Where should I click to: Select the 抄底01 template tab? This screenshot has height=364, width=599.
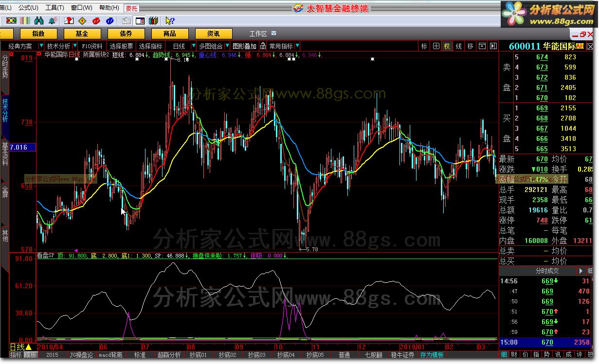(198, 355)
